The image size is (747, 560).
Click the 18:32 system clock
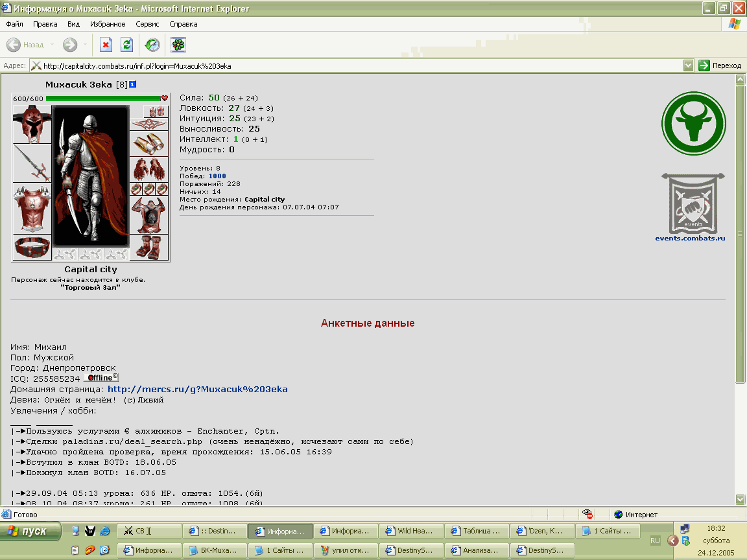pos(716,529)
